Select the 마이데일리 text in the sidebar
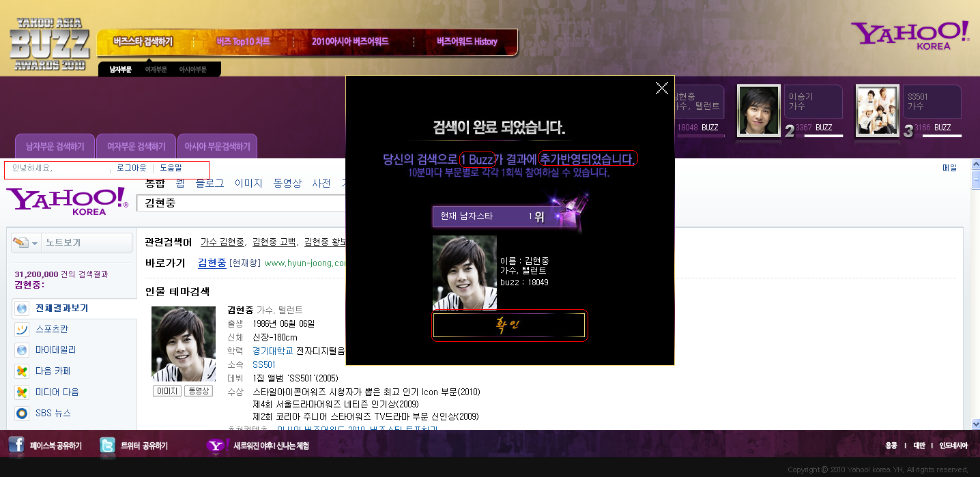Screen dimensions: 980x477 click(56, 350)
